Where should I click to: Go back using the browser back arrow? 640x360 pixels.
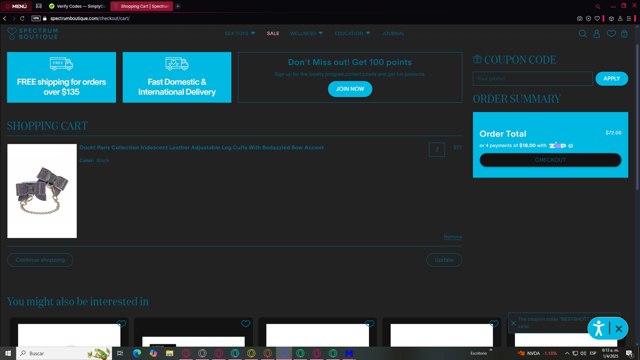tap(4, 18)
